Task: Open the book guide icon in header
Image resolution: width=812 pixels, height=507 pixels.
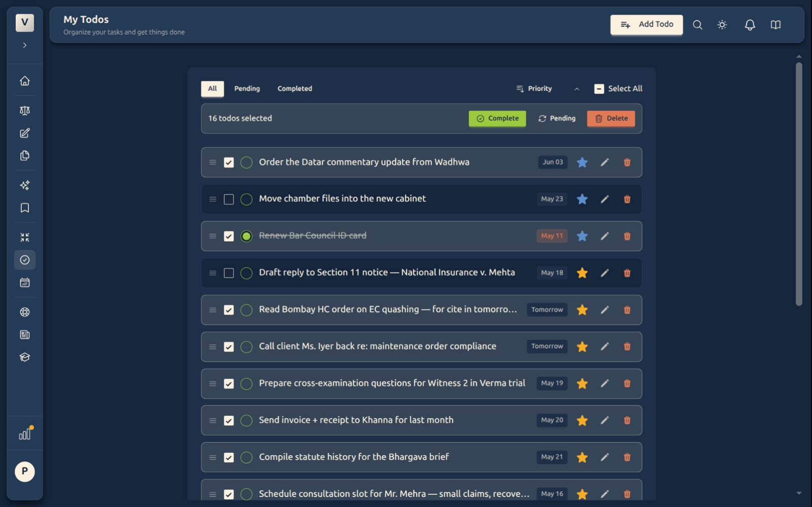Action: 775,25
